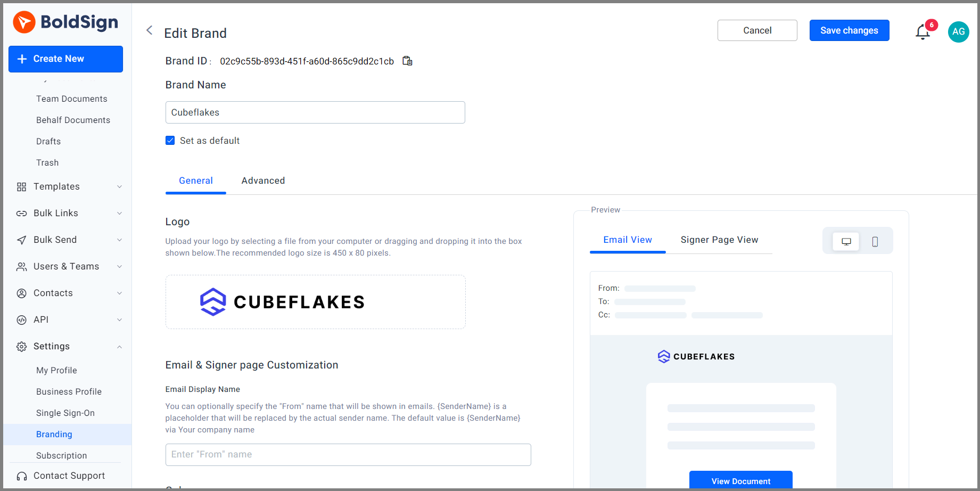
Task: Select the Signer Page View tab
Action: 719,240
